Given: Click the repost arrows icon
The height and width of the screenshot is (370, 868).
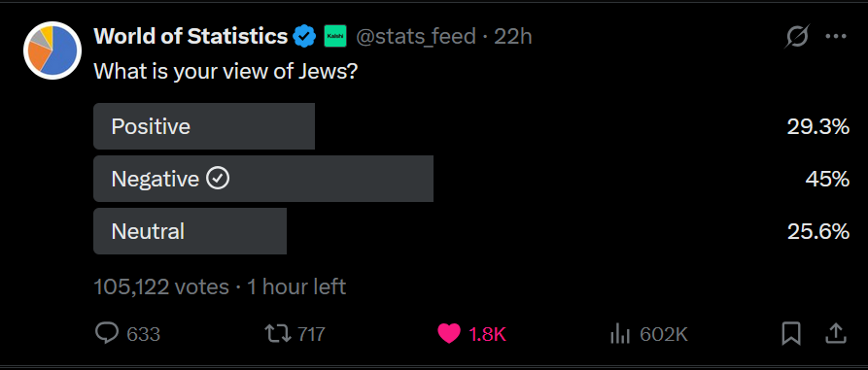Looking at the screenshot, I should point(277,333).
